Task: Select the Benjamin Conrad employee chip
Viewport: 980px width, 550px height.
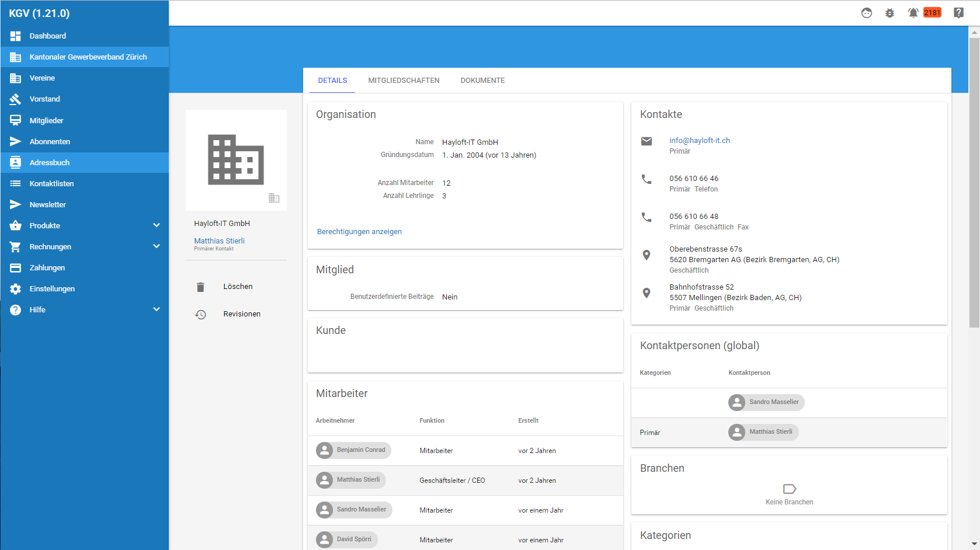Action: pos(353,450)
